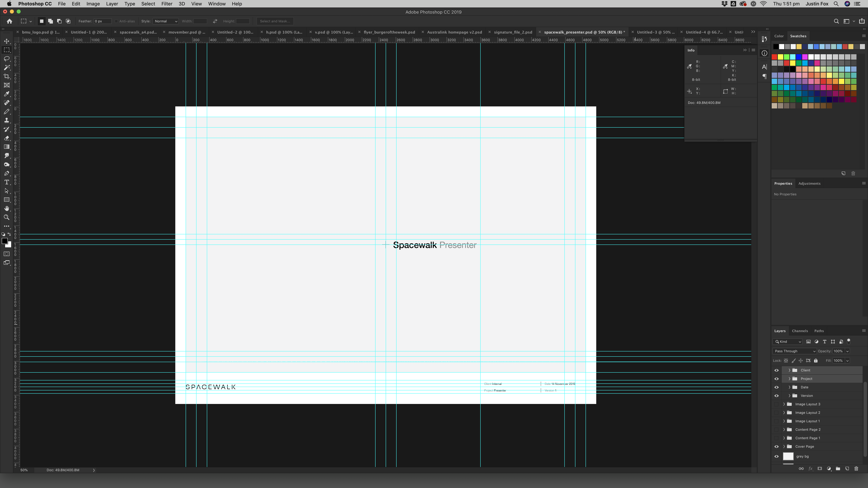The image size is (868, 488).
Task: Click the Adjustments panel tab
Action: pyautogui.click(x=809, y=183)
